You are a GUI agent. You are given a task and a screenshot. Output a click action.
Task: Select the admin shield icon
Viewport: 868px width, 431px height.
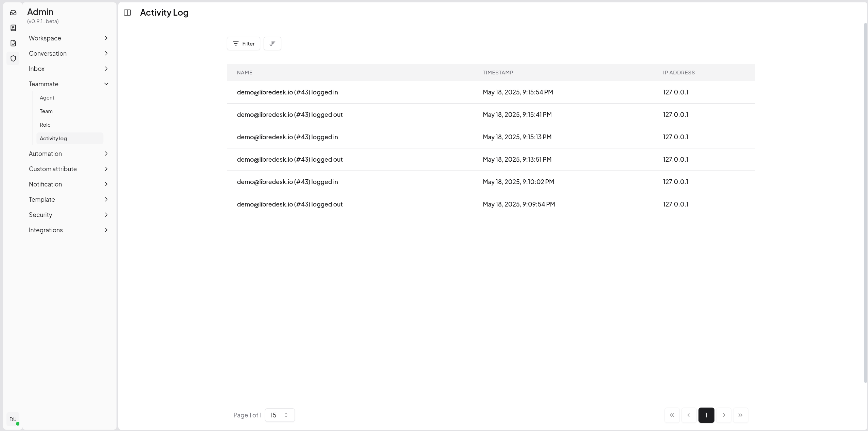(13, 58)
